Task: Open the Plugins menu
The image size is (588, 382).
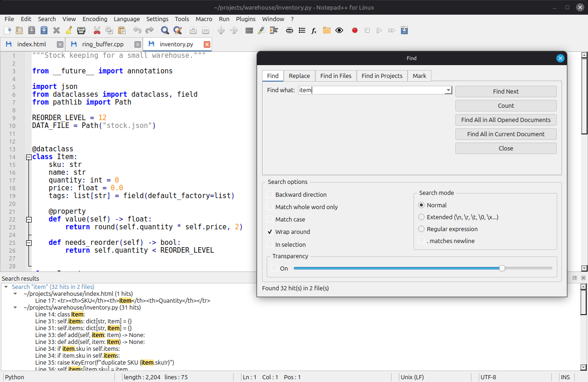Action: click(246, 19)
